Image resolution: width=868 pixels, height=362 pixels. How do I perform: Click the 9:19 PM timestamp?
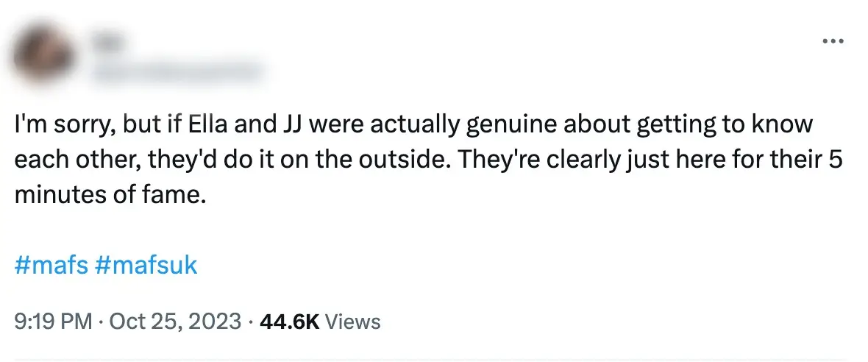53,322
